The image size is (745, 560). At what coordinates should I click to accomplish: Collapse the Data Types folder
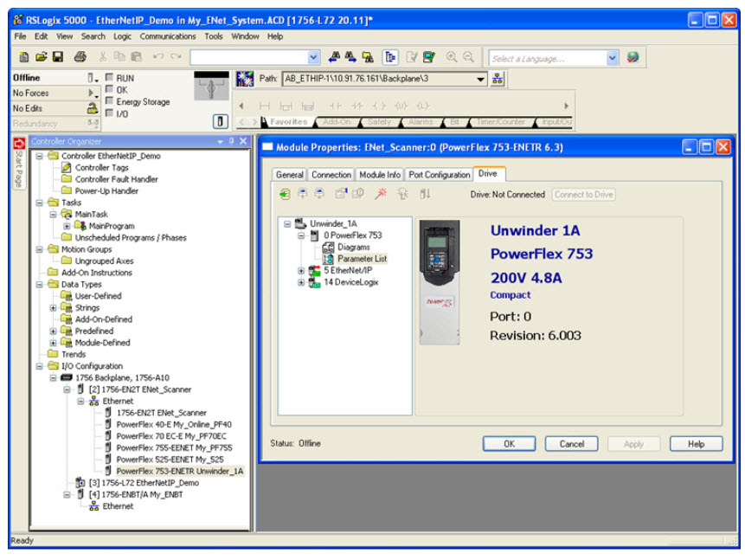(42, 284)
